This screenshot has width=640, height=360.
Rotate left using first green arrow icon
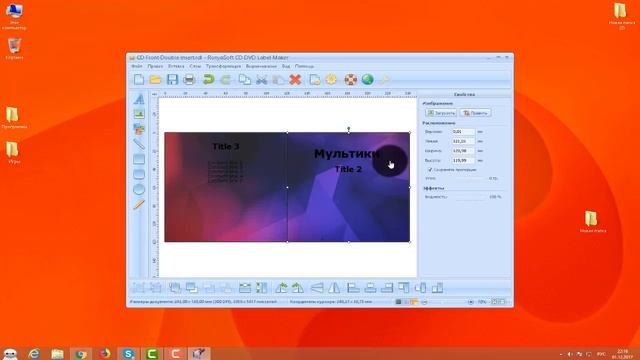click(x=281, y=288)
